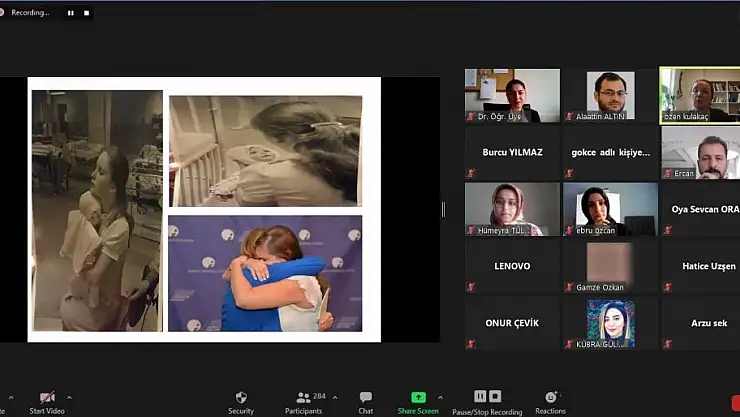Select Alaattin ALTIN's video tile
740x417 pixels.
[609, 95]
